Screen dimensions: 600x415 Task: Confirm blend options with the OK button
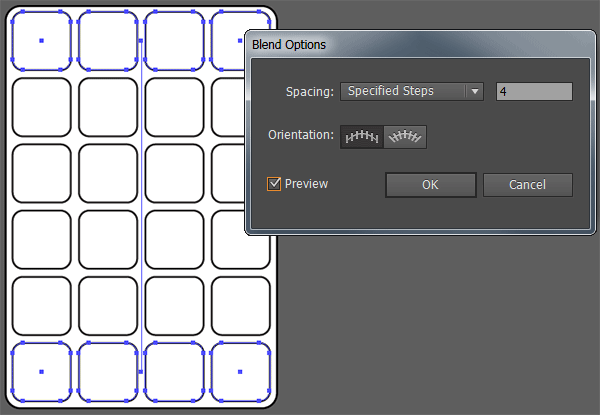pos(430,185)
